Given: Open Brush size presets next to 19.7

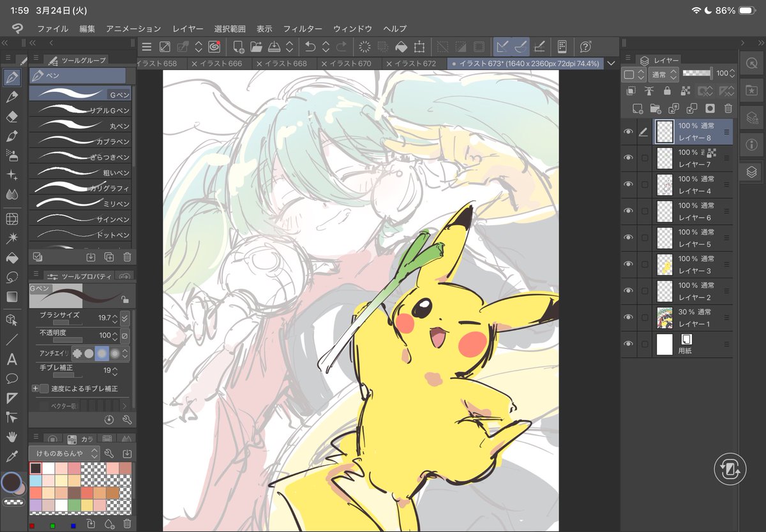Looking at the screenshot, I should [124, 317].
